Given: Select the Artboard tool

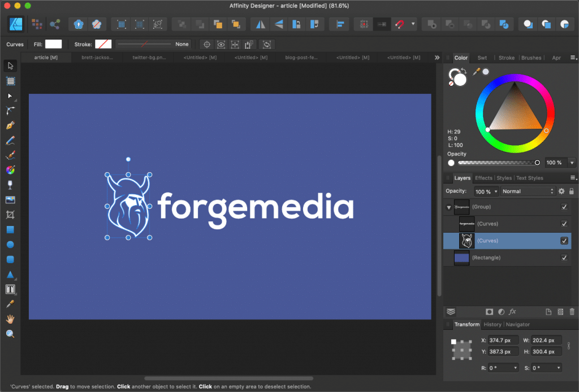Looking at the screenshot, I should (x=10, y=81).
